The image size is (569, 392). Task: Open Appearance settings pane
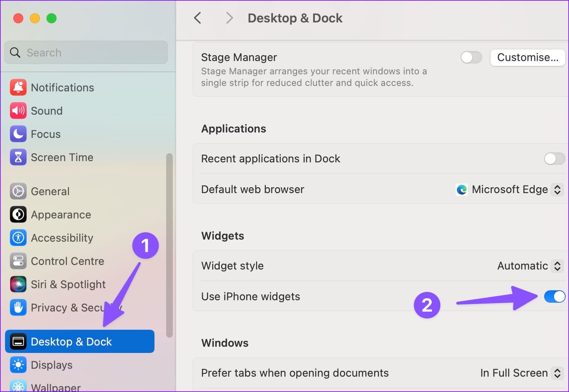[61, 215]
